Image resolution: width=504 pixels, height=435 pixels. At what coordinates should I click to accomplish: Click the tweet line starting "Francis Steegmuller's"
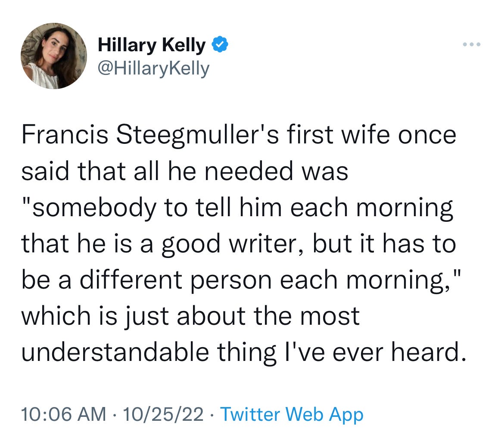[x=239, y=135]
